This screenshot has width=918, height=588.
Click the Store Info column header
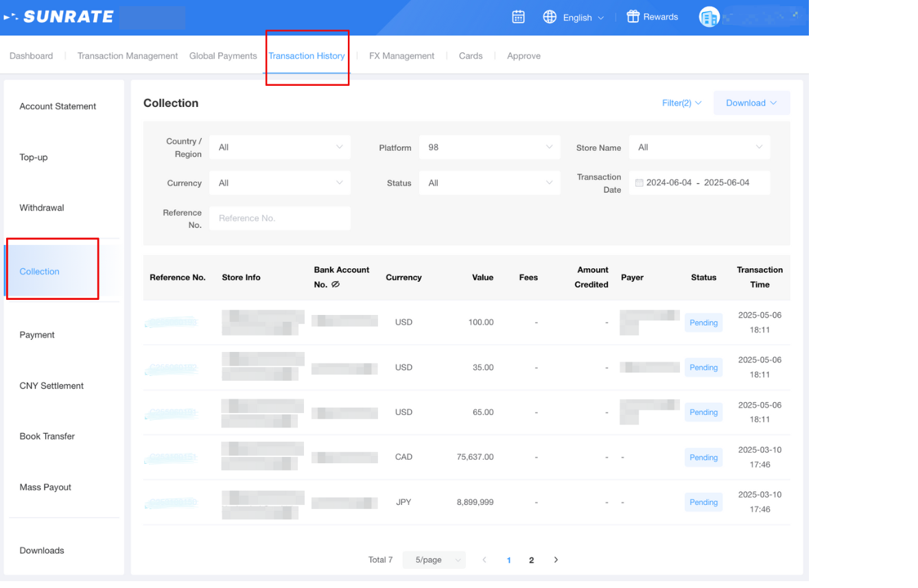(x=241, y=277)
